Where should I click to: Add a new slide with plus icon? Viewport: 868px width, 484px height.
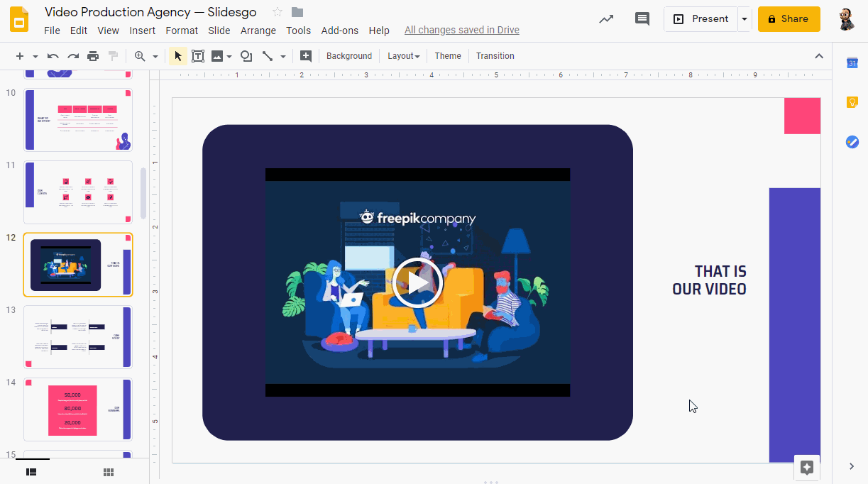pyautogui.click(x=20, y=56)
